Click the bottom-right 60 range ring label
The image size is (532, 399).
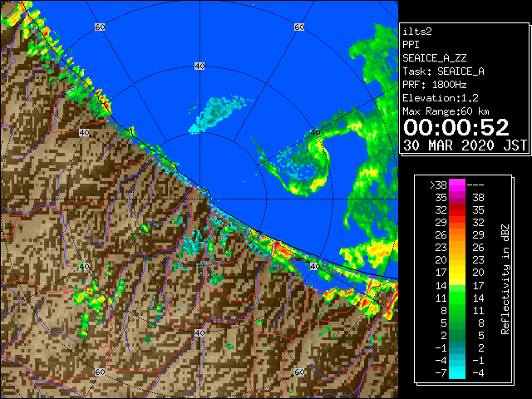tap(299, 372)
